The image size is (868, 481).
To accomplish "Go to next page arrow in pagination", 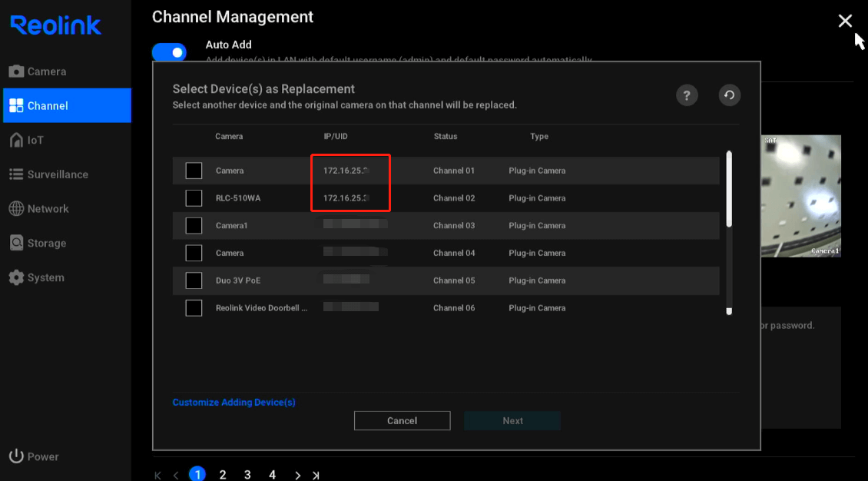I will [x=298, y=475].
